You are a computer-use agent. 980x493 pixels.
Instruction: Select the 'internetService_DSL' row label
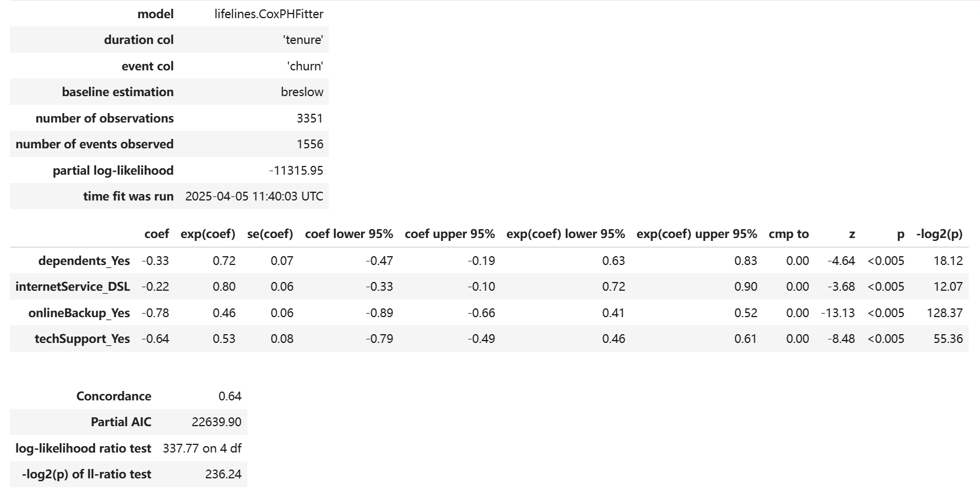click(x=73, y=287)
